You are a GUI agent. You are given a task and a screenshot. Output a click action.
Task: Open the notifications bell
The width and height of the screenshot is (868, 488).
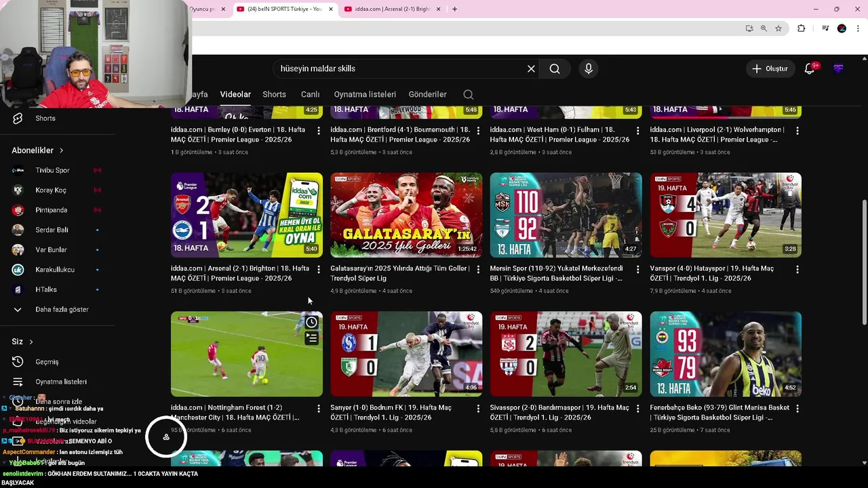tap(809, 68)
